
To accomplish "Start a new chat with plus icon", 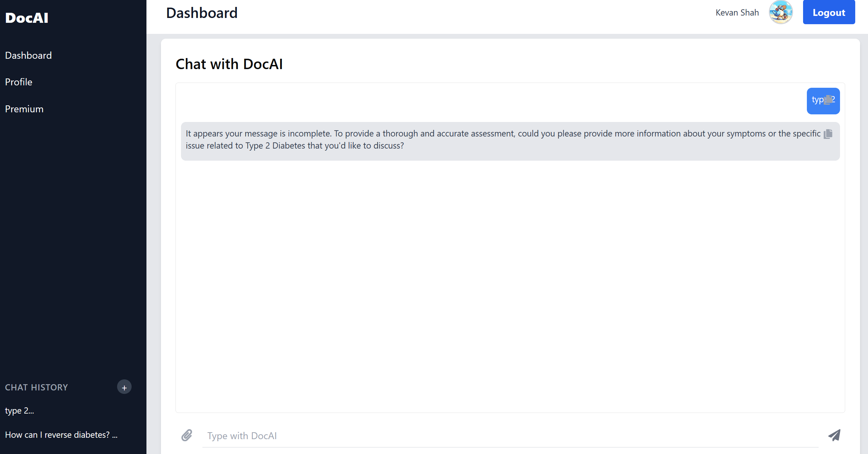I will 124,387.
